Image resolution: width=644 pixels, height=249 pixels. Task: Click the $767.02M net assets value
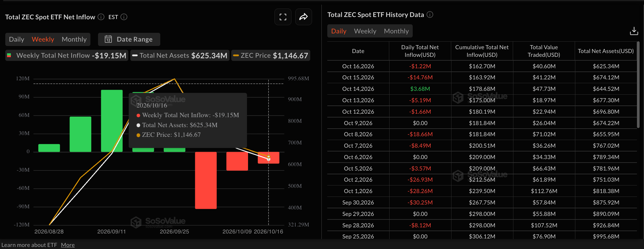[x=606, y=146]
